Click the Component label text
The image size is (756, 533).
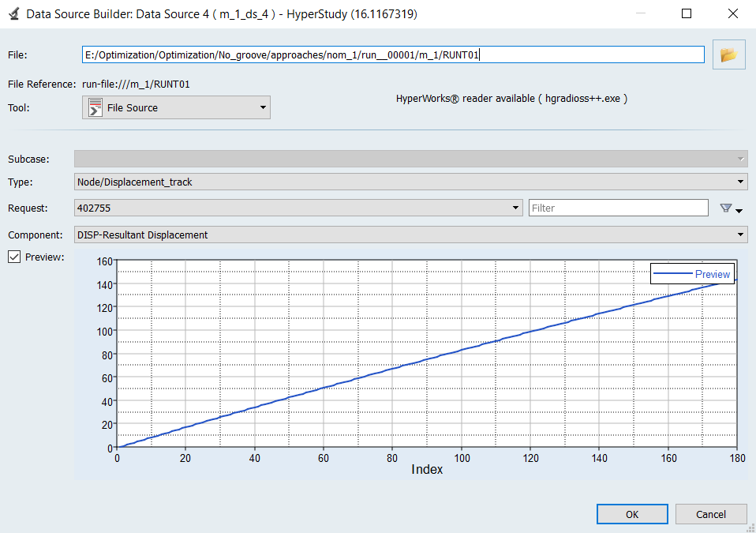36,235
